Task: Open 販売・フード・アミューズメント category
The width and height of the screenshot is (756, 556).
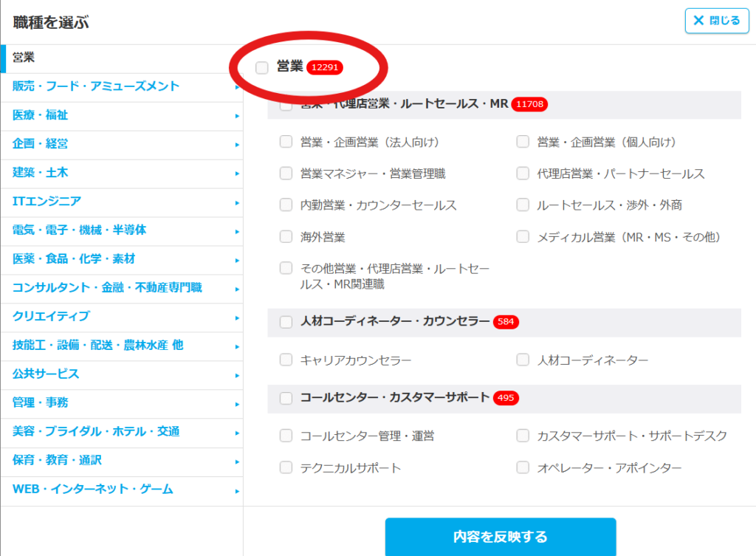Action: [x=96, y=86]
